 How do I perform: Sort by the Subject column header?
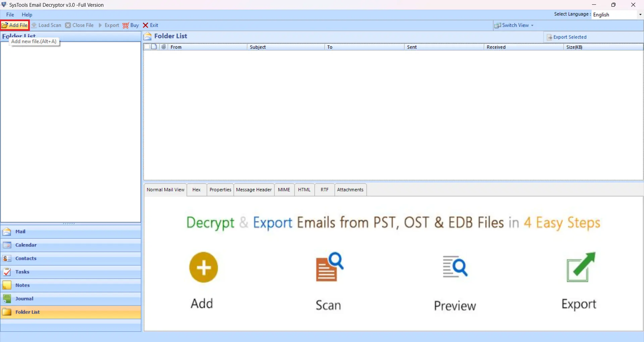pyautogui.click(x=286, y=47)
